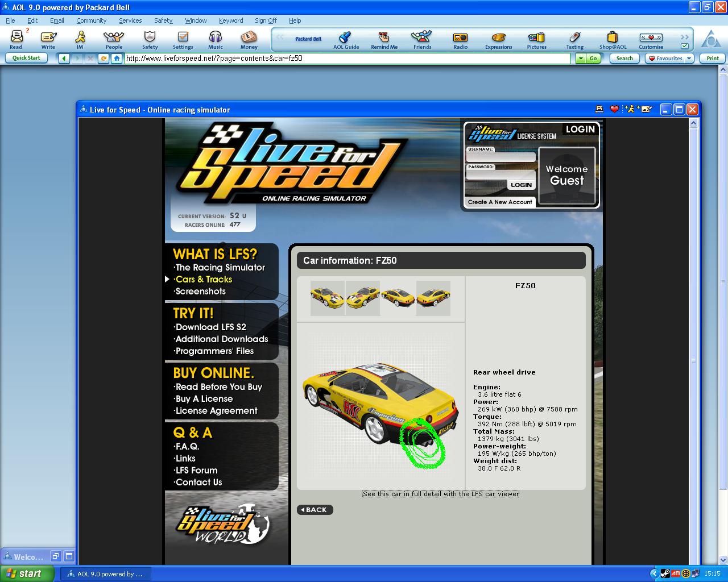Click the Money toolbar icon
Viewport: 728px width, 582px height.
tap(249, 39)
